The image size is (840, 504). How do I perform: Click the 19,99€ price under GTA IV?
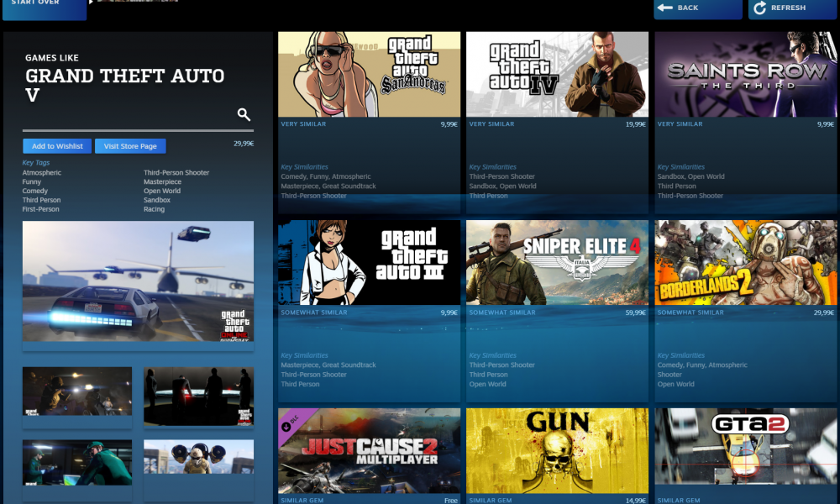tap(635, 124)
